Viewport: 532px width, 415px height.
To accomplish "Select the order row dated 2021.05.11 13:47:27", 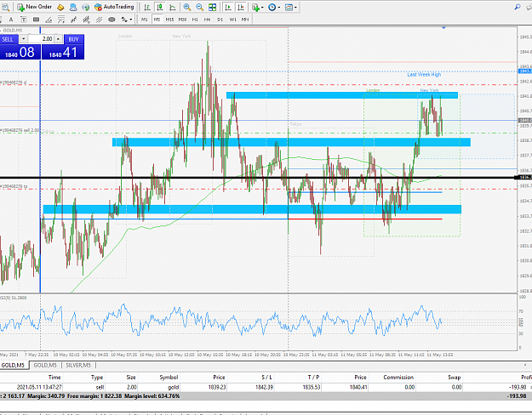I will coord(266,387).
